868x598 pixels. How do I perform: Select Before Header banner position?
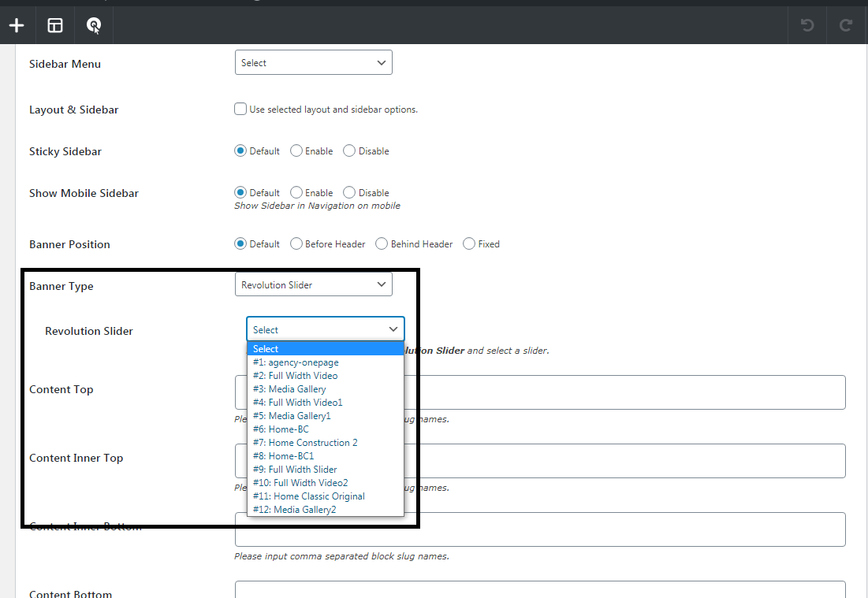click(x=296, y=244)
